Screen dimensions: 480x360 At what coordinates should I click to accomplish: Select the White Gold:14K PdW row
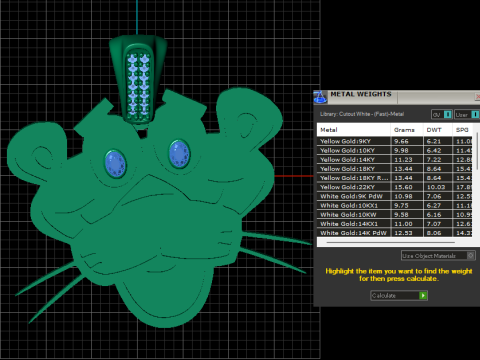(395, 233)
